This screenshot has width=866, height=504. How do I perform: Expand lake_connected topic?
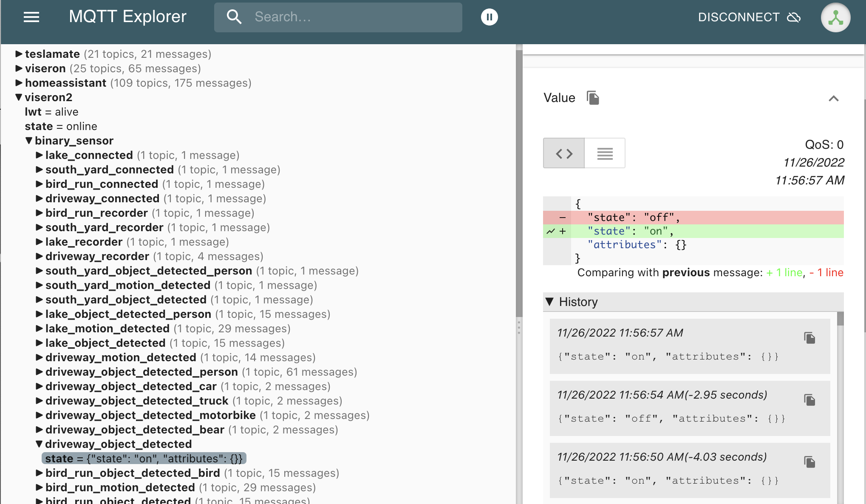click(x=39, y=155)
